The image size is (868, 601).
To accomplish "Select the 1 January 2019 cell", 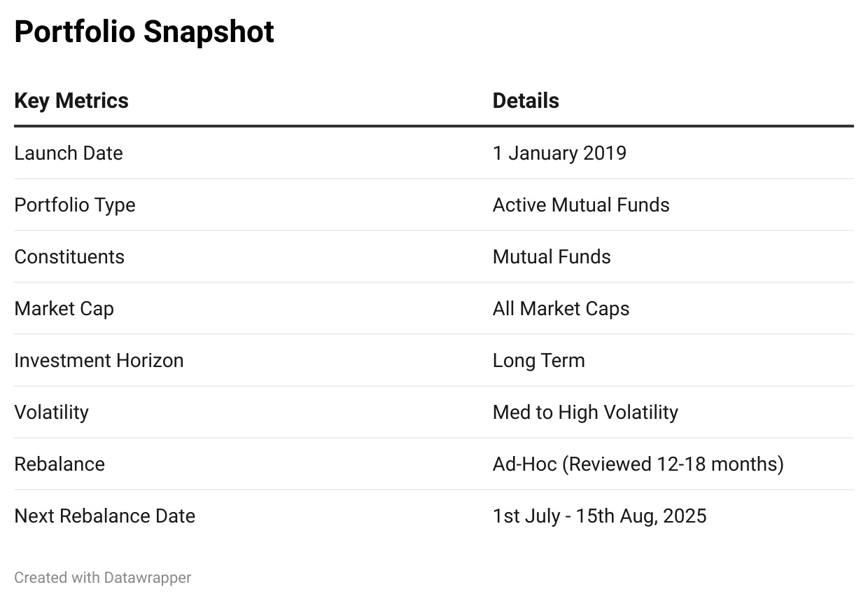I will 559,153.
